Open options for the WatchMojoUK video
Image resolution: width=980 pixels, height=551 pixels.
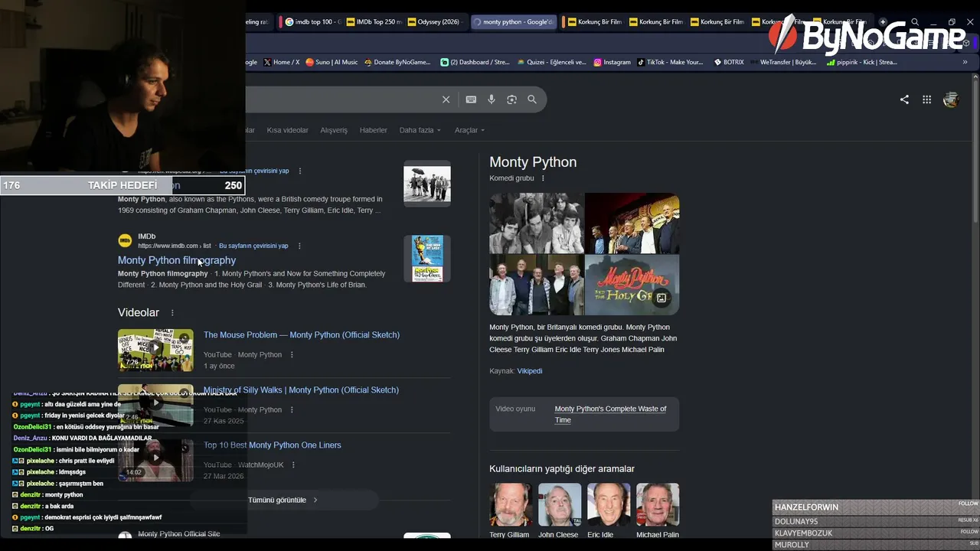(293, 465)
